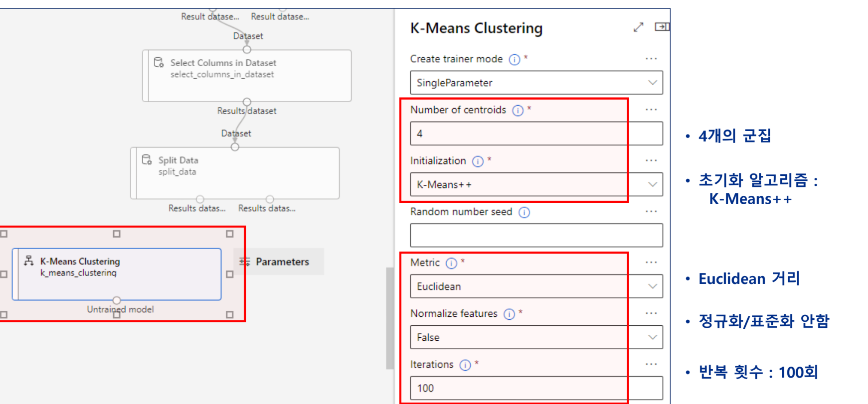Viewport: 868px width, 404px height.
Task: Click the Initialization info icon
Action: pyautogui.click(x=478, y=161)
